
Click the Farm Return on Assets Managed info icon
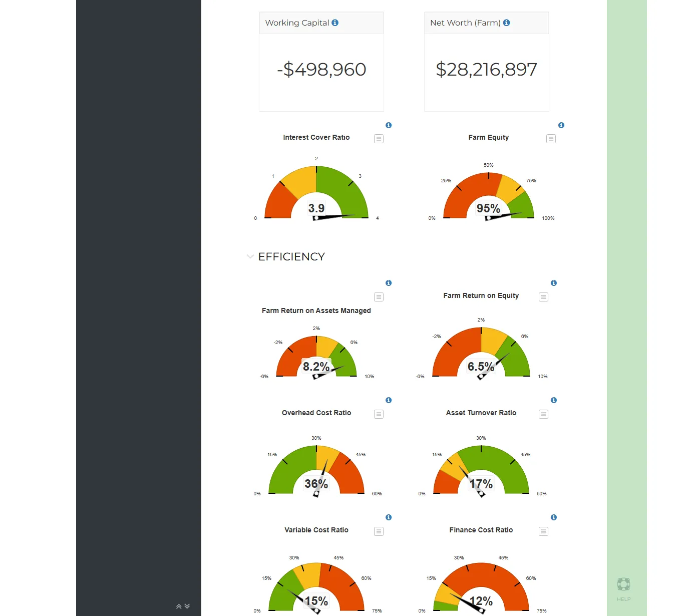(x=388, y=283)
